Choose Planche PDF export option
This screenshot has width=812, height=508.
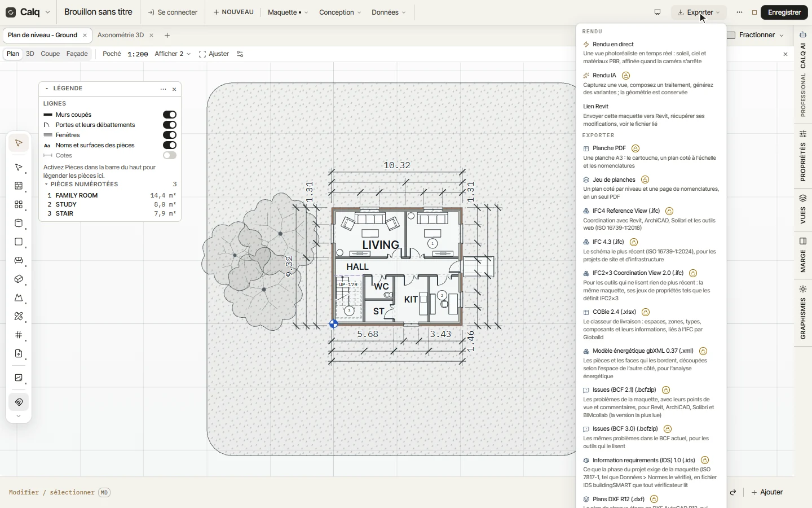coord(610,148)
